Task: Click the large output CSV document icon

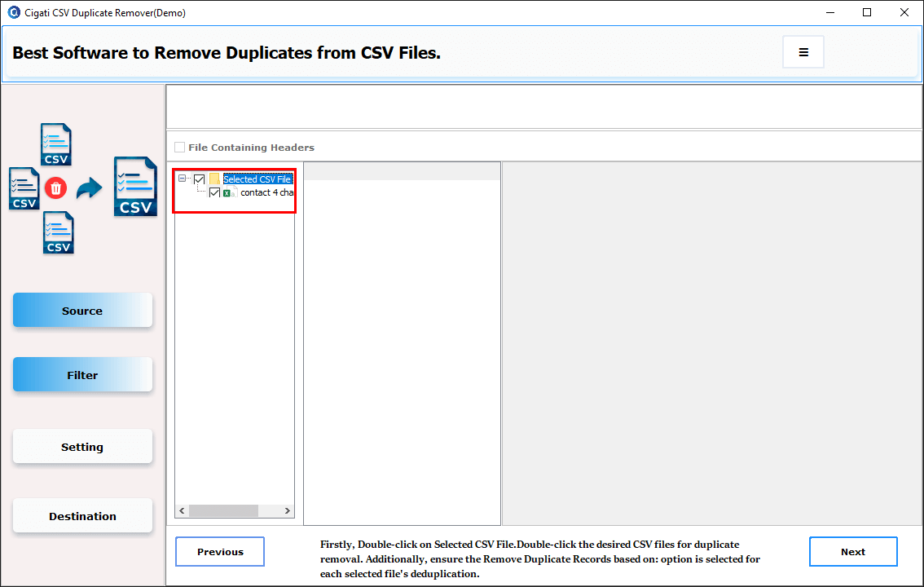Action: (x=135, y=186)
